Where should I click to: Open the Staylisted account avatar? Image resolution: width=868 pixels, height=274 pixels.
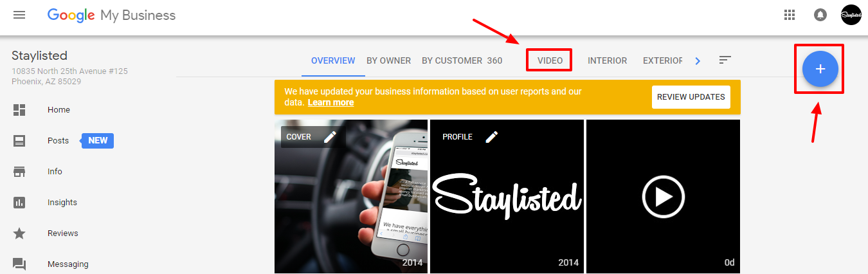851,15
